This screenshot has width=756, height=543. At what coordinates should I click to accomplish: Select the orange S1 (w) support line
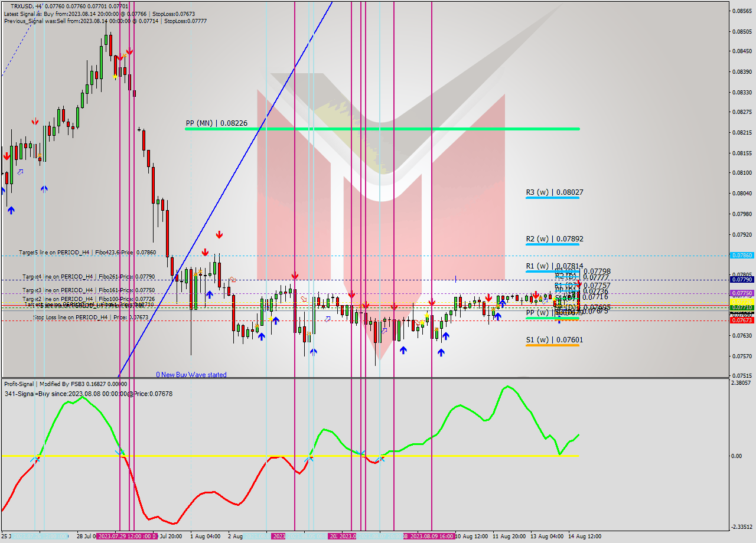[552, 345]
